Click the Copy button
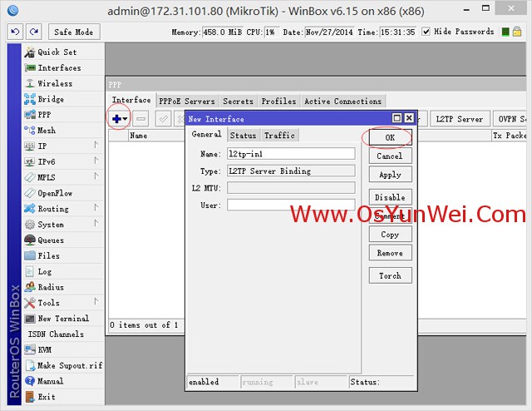 390,235
